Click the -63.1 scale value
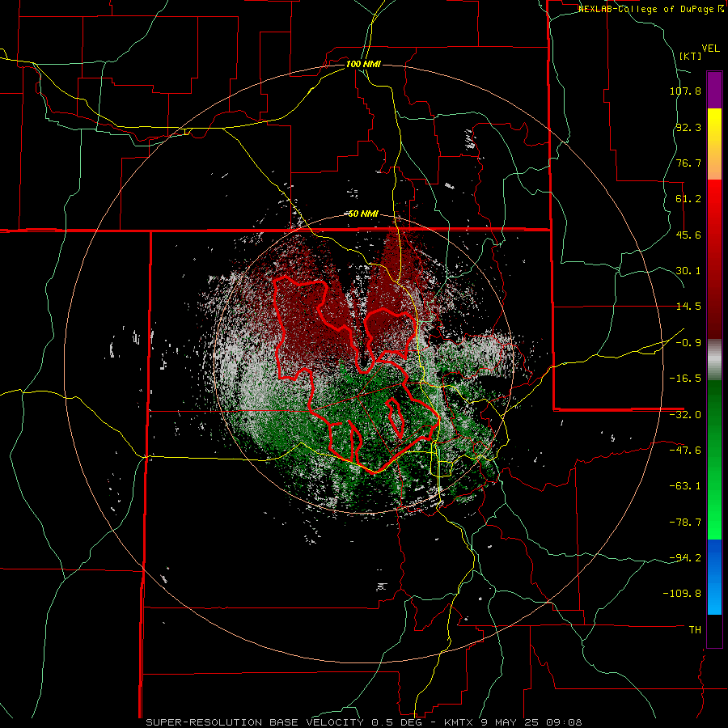This screenshot has width=728, height=728. [685, 486]
